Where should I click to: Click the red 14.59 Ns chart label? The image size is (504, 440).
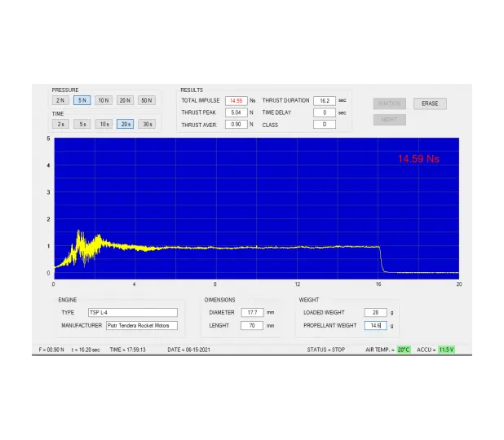pyautogui.click(x=418, y=159)
